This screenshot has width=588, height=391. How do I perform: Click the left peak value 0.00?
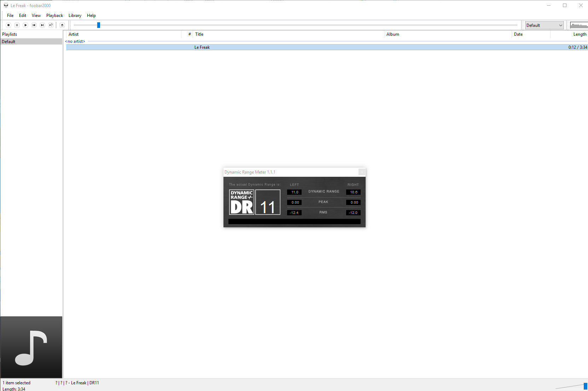(295, 203)
